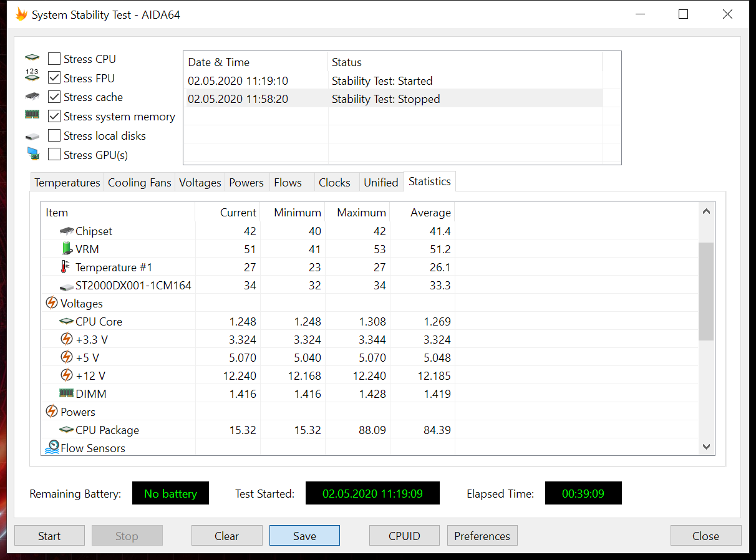Click the Chipset row chip icon
The image size is (756, 560).
click(67, 231)
